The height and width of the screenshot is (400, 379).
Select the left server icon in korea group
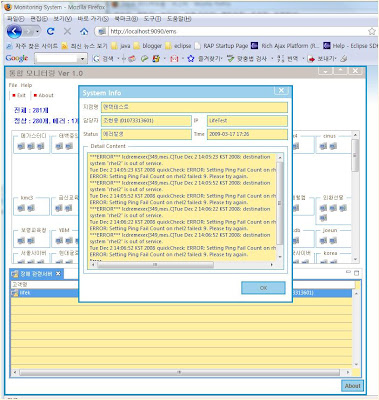pos(323,261)
